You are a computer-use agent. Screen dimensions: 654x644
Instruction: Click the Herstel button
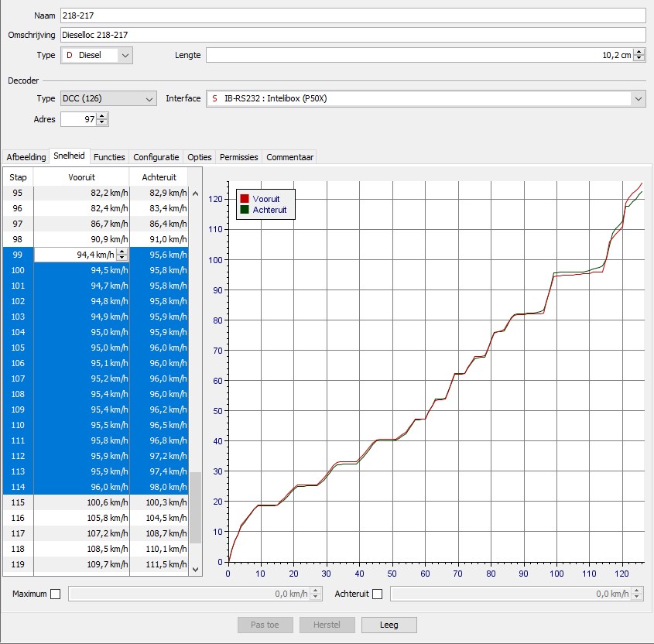pos(327,625)
